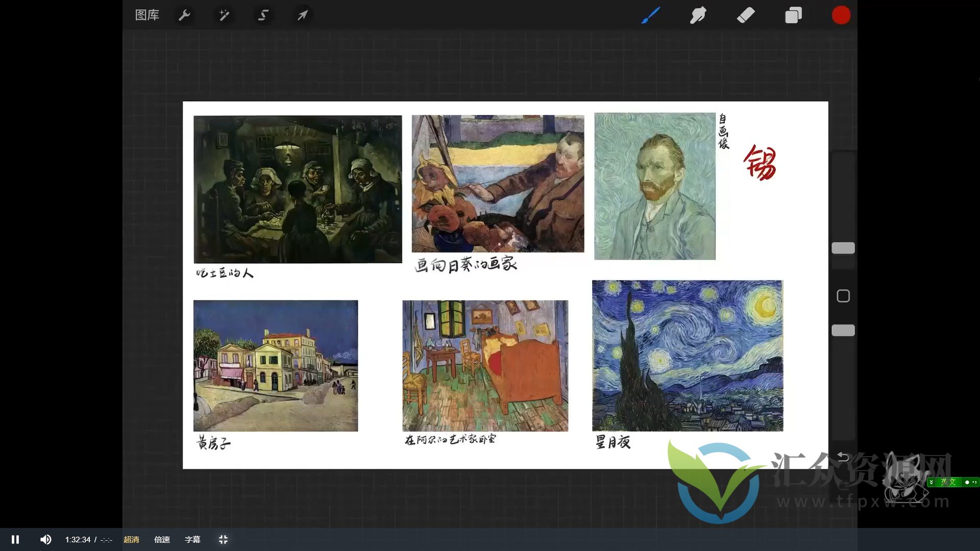
Task: Click the 画向日葵的画家 caption
Action: click(x=466, y=264)
